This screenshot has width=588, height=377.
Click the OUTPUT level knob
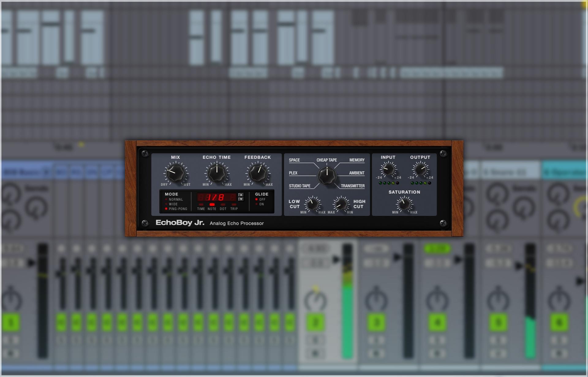point(420,169)
